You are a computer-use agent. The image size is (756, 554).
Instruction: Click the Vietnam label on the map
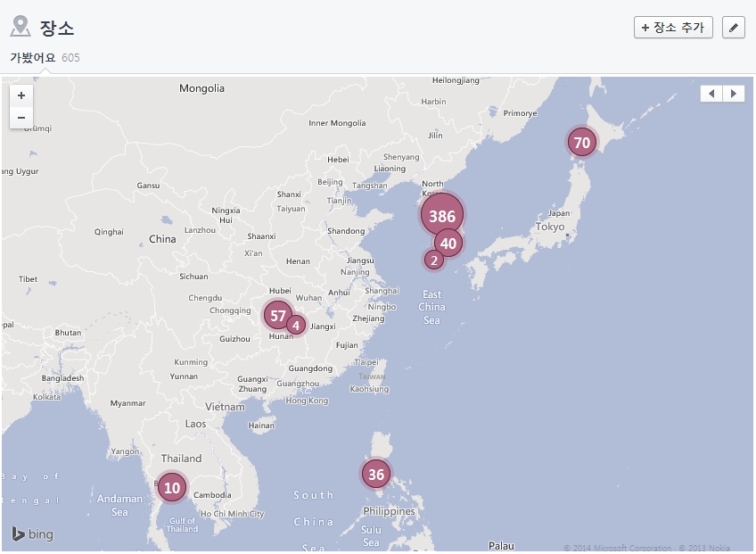[226, 407]
